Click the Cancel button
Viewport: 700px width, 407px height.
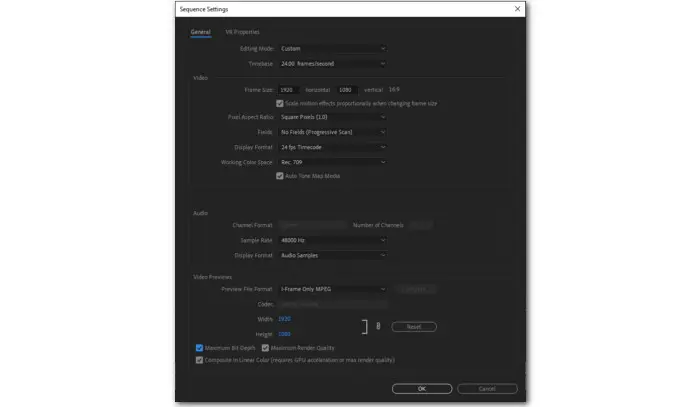click(x=487, y=388)
